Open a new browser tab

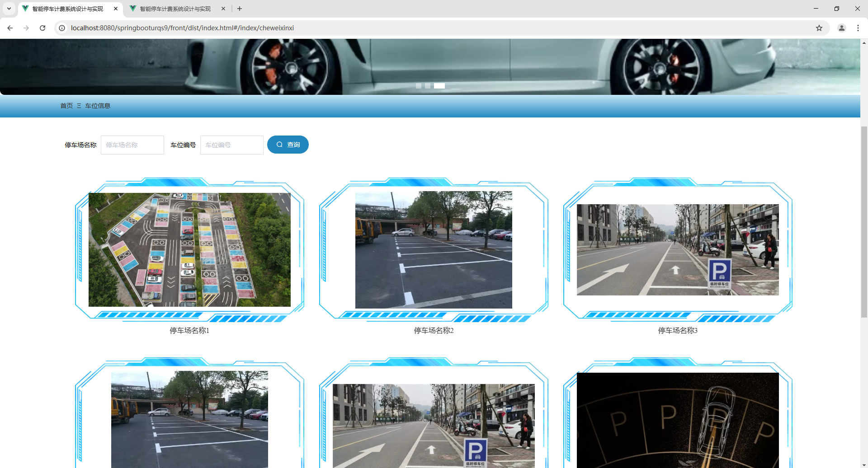coord(240,9)
